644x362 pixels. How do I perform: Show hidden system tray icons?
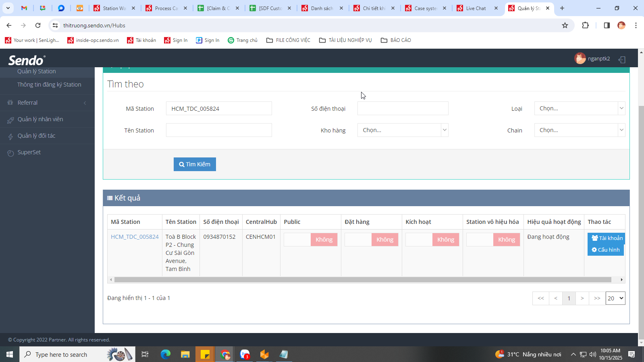tap(573, 354)
